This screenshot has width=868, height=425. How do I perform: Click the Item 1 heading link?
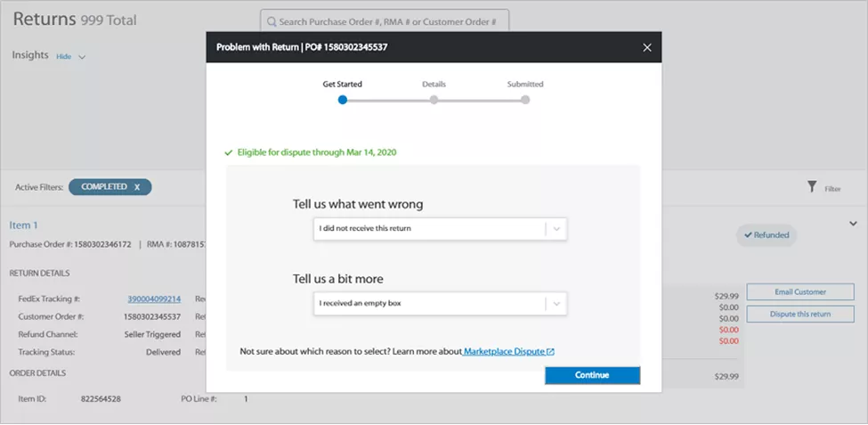24,225
